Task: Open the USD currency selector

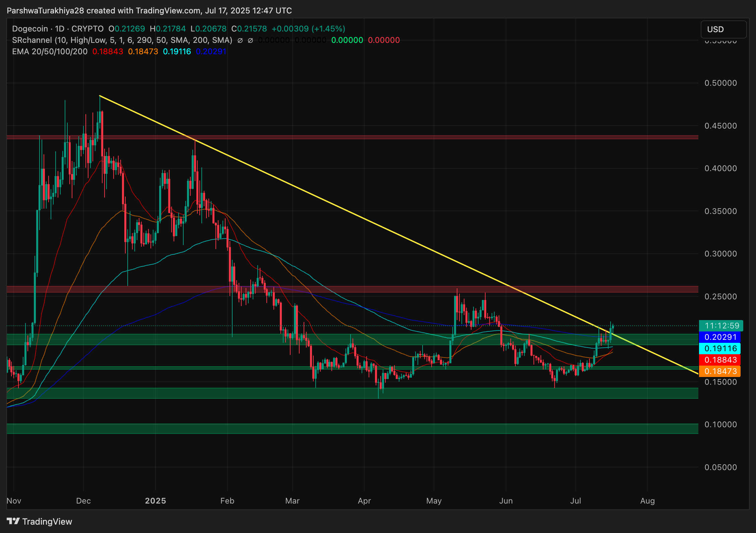Action: 723,29
